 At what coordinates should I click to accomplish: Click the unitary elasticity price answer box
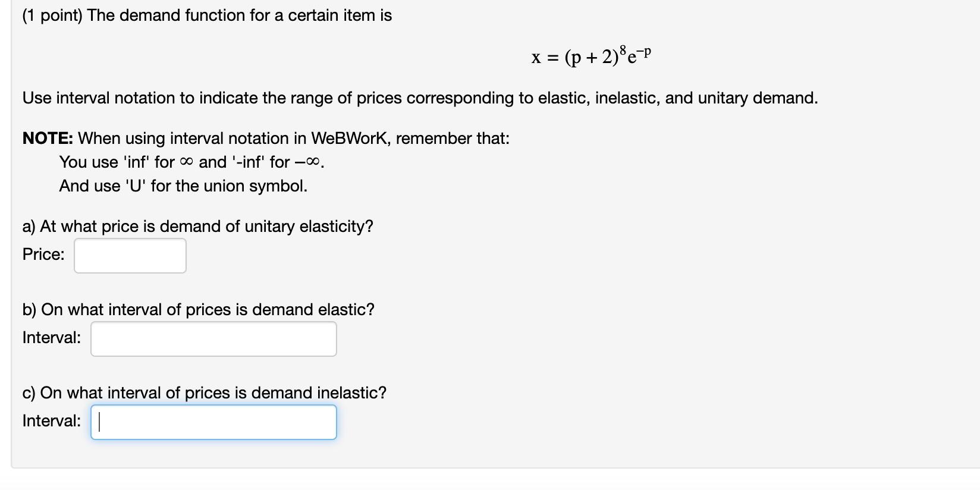coord(129,255)
